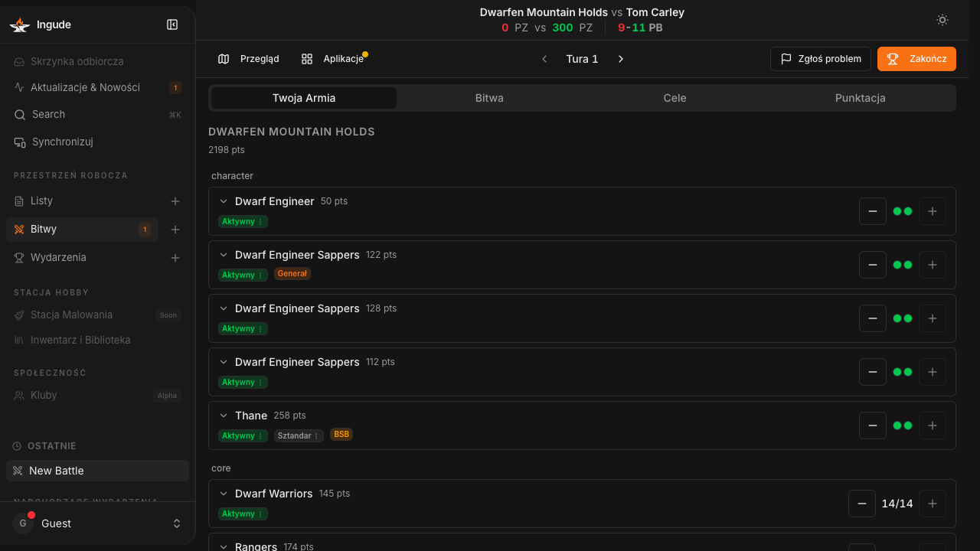Image resolution: width=980 pixels, height=551 pixels.
Task: Open Listy in the workspace
Action: coord(82,201)
